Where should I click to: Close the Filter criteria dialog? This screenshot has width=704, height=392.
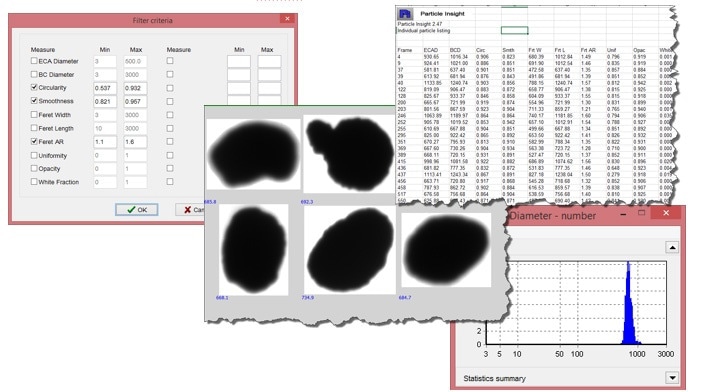tap(287, 18)
